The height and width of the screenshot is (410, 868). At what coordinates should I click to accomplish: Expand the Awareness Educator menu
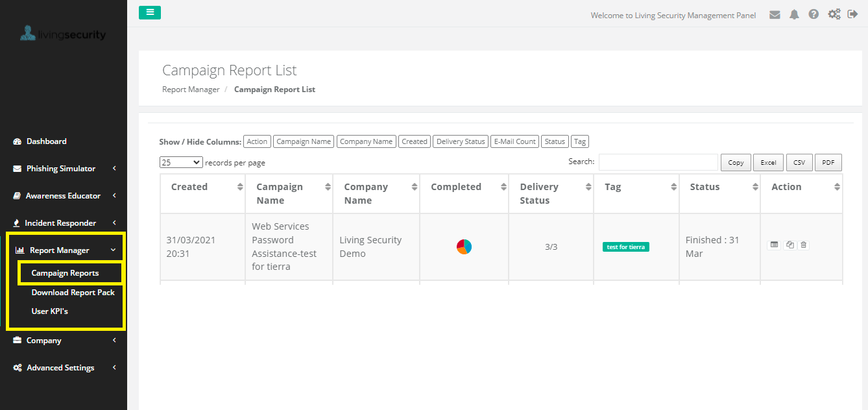[64, 195]
